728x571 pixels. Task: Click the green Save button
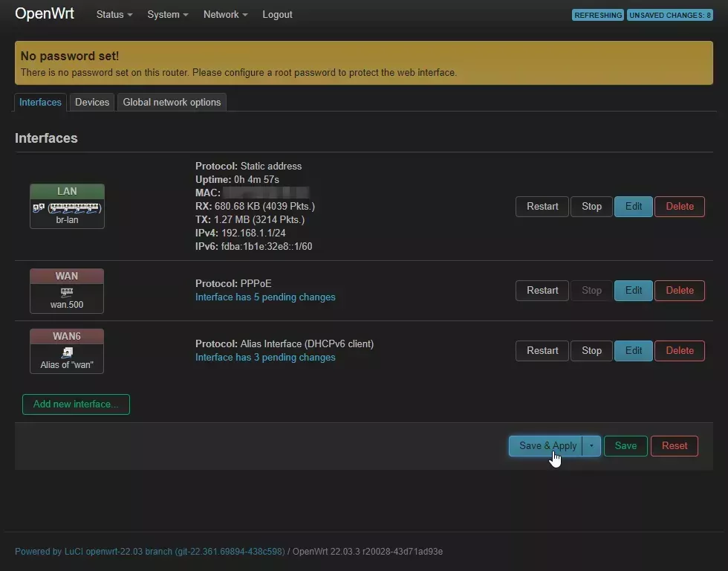pyautogui.click(x=625, y=446)
